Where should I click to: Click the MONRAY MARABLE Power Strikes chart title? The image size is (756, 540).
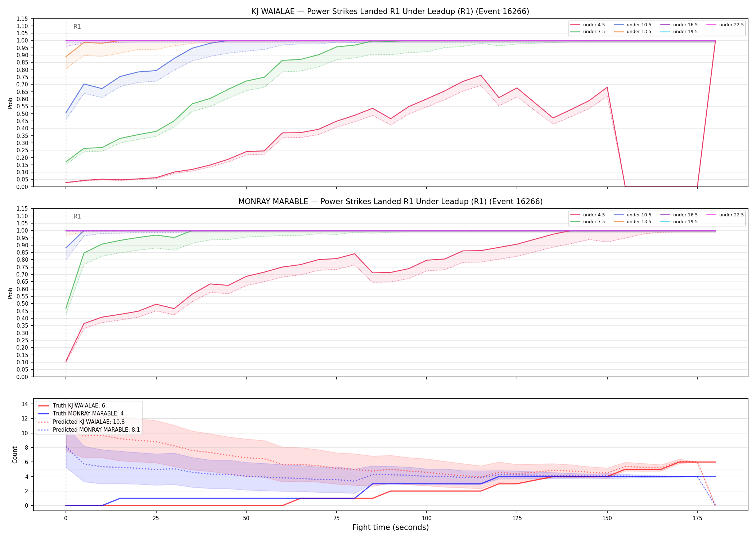point(390,202)
